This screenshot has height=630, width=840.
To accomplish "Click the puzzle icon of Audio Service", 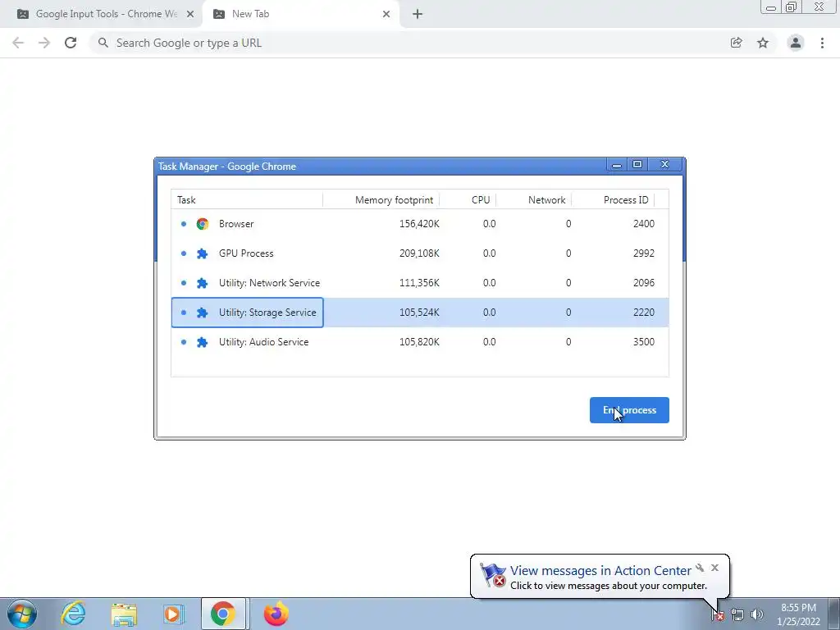I will click(x=202, y=342).
